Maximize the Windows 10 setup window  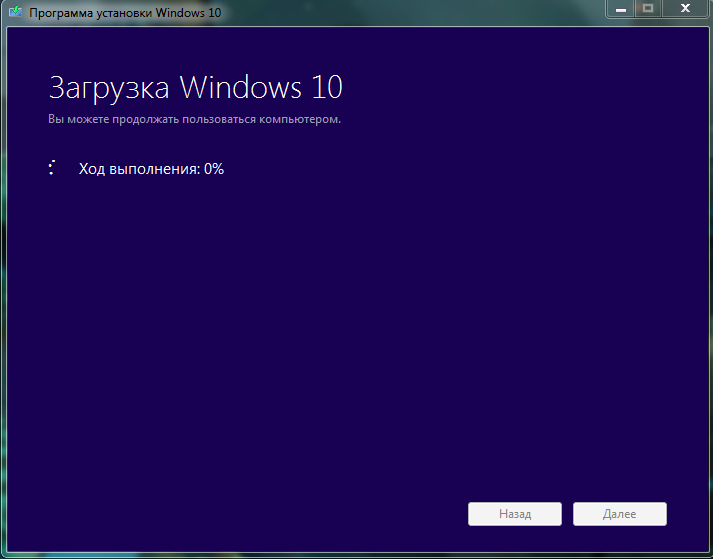[647, 8]
